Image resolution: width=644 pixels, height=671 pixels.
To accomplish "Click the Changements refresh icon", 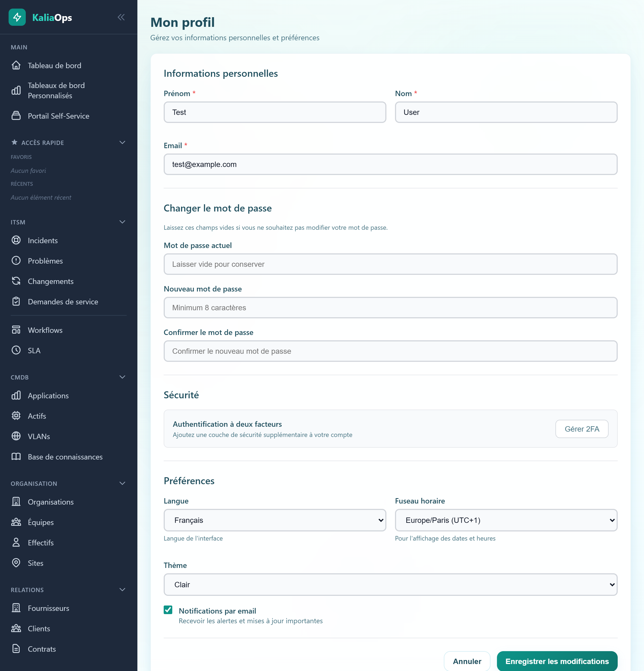I will click(x=16, y=281).
